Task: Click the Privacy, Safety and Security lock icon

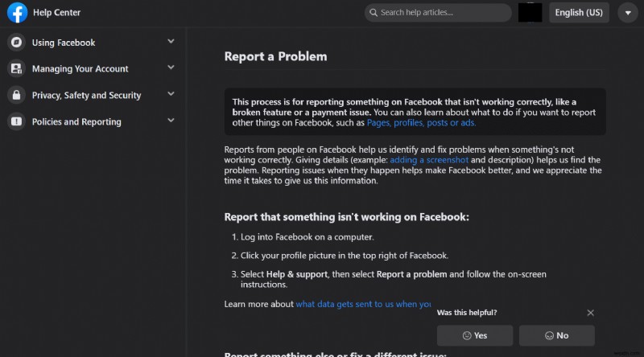Action: [x=16, y=95]
